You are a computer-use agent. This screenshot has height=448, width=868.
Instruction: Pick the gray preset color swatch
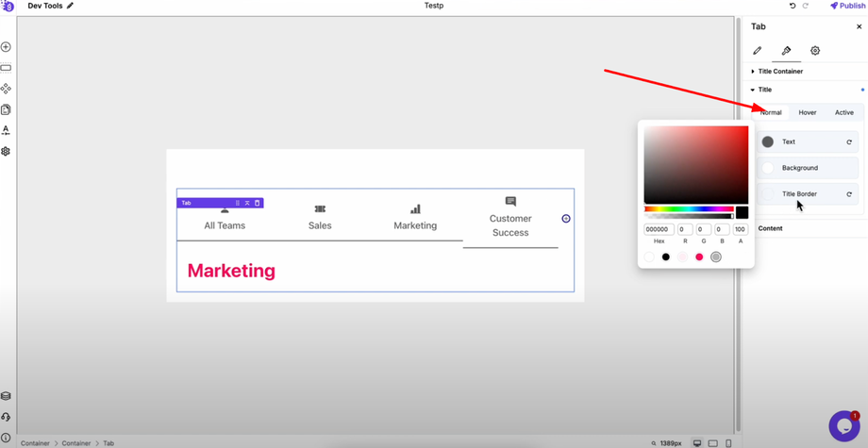(716, 257)
